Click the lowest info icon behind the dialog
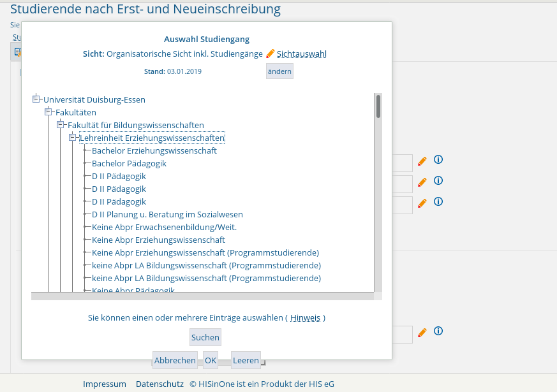This screenshot has width=557, height=392. point(438,331)
